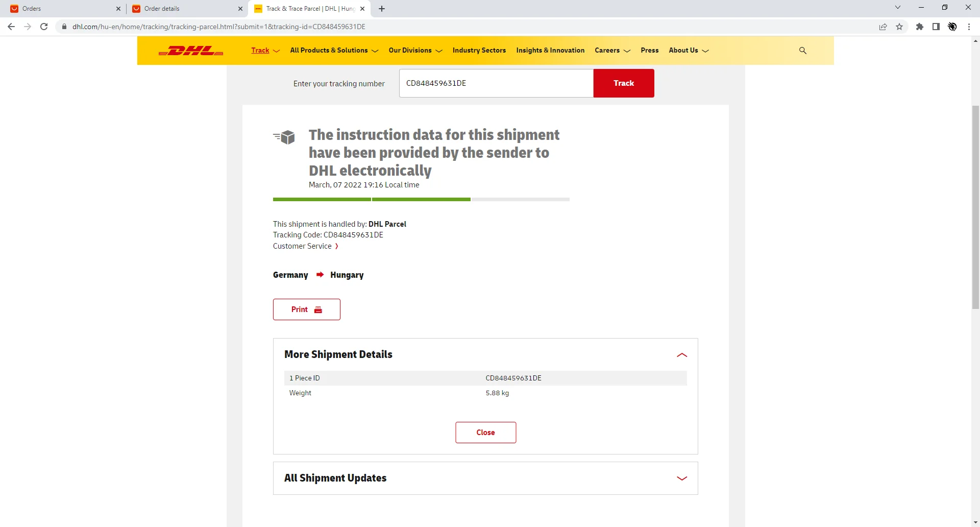This screenshot has height=527, width=980.
Task: Click the March, 07 2022 19:16 timestamp
Action: point(364,185)
